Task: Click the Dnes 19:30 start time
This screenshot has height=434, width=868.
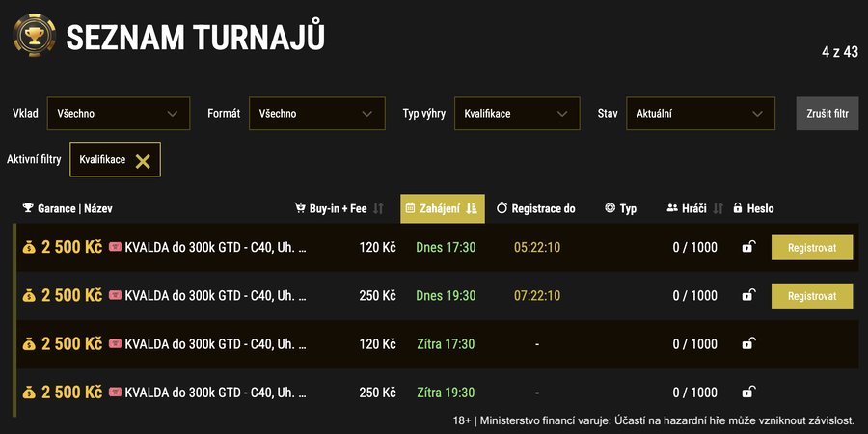Action: click(446, 296)
